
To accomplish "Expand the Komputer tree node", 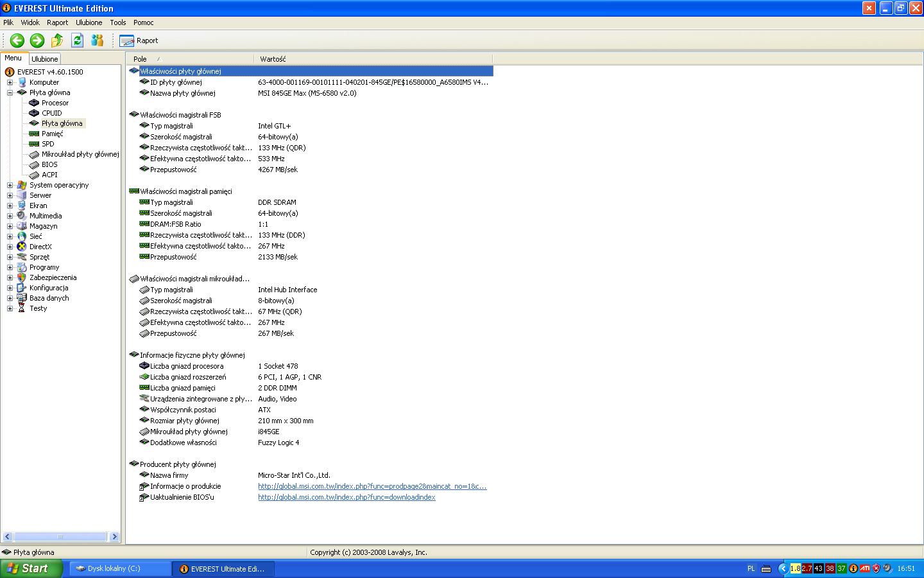I will pos(10,82).
